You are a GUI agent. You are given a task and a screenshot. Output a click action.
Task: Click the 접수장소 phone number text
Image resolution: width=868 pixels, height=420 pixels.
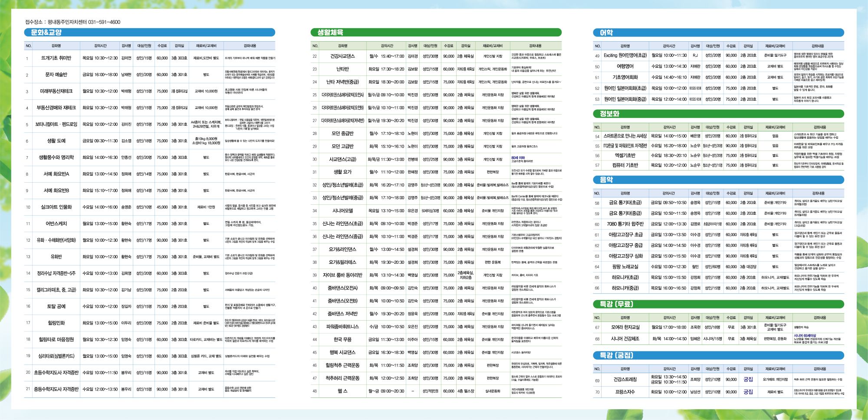tap(104, 22)
